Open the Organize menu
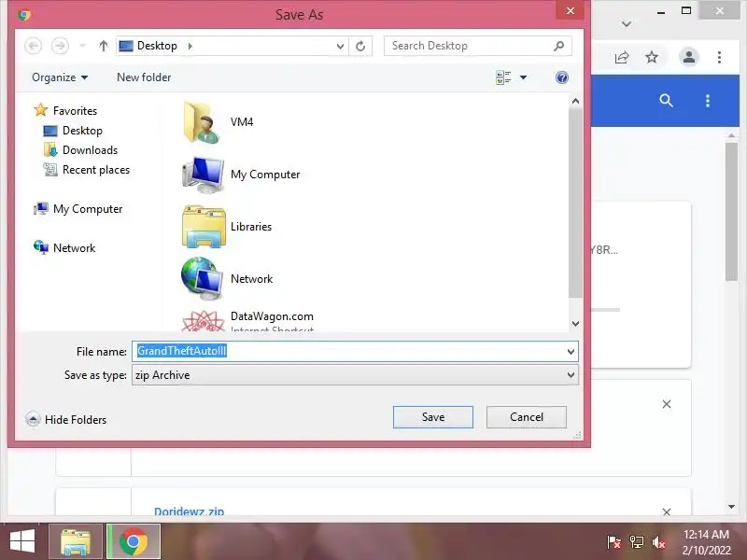Screen dimensions: 747x560 60,77
